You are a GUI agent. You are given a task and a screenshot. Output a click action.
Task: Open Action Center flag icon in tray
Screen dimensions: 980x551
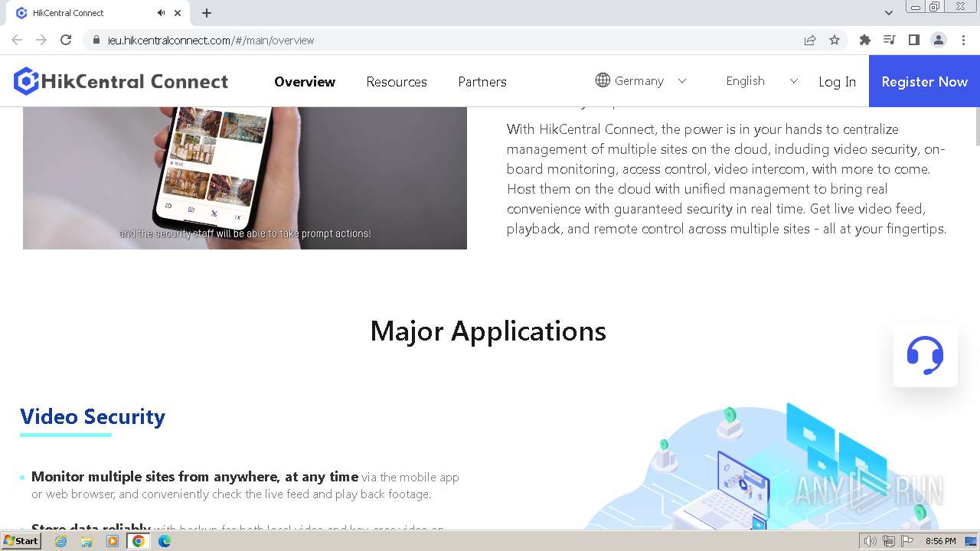click(x=907, y=541)
